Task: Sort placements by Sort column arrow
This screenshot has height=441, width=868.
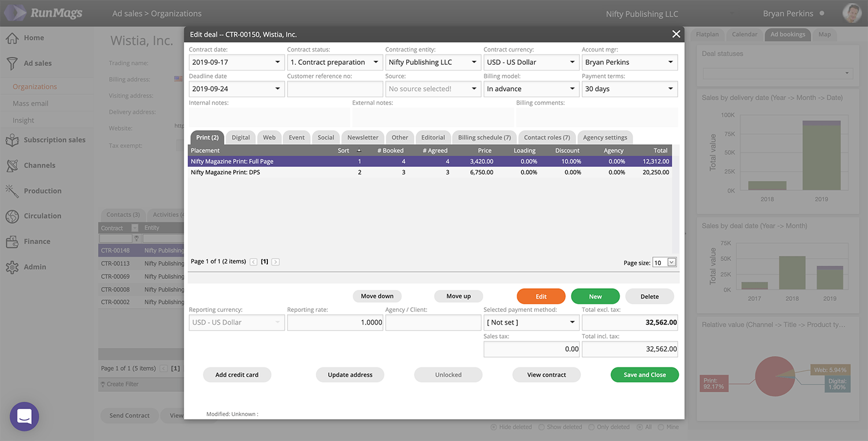Action: click(359, 150)
